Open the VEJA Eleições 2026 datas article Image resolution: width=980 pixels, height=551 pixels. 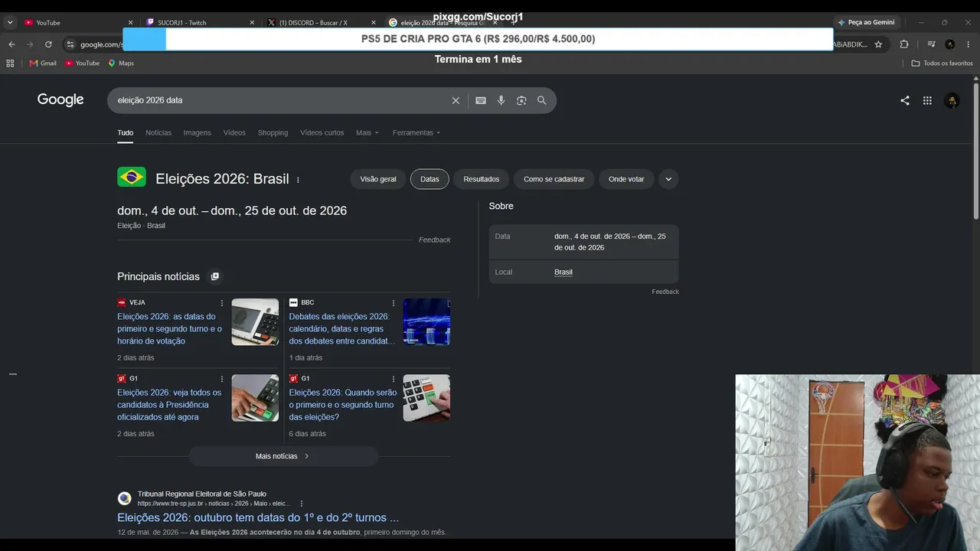coord(170,329)
